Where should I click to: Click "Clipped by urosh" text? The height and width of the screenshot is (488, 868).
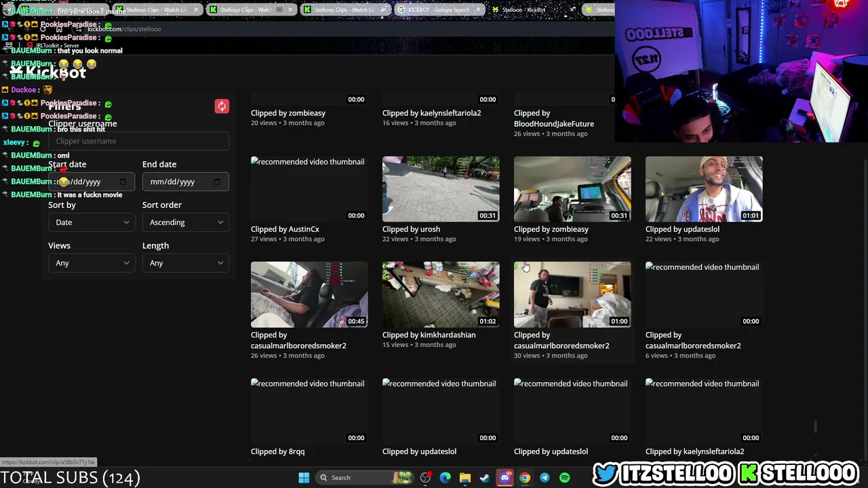411,229
